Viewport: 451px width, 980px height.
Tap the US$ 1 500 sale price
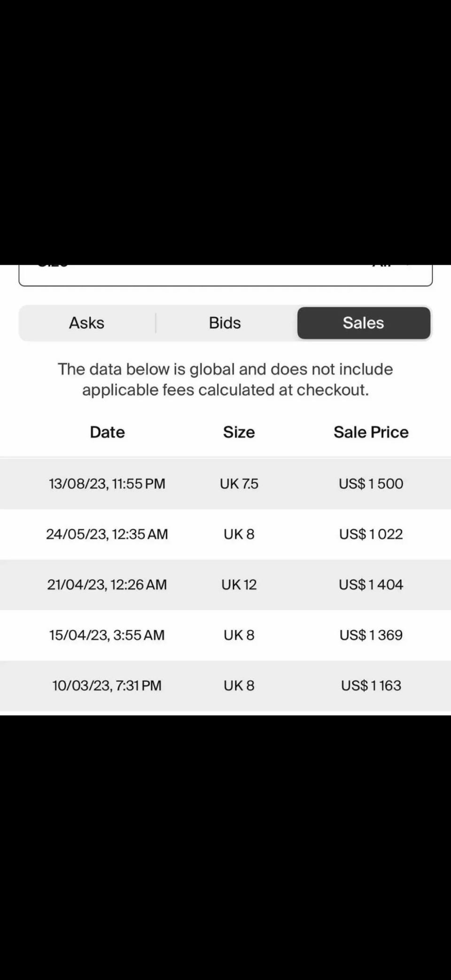pos(371,484)
